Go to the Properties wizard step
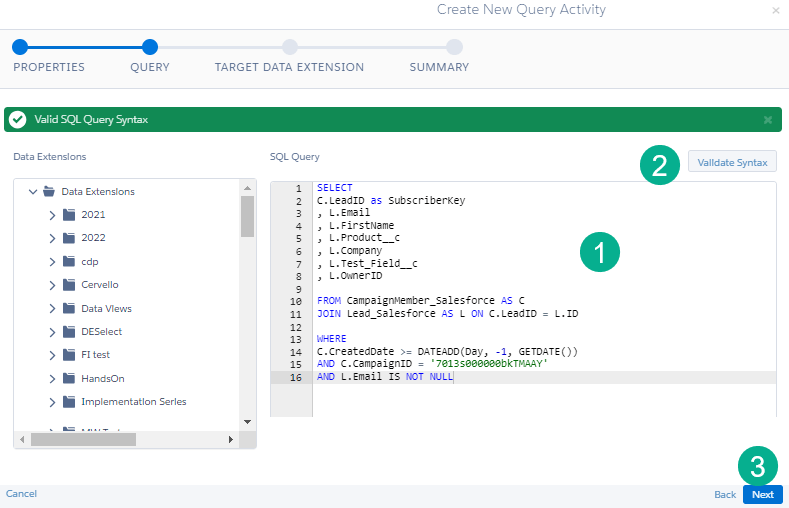 point(20,46)
